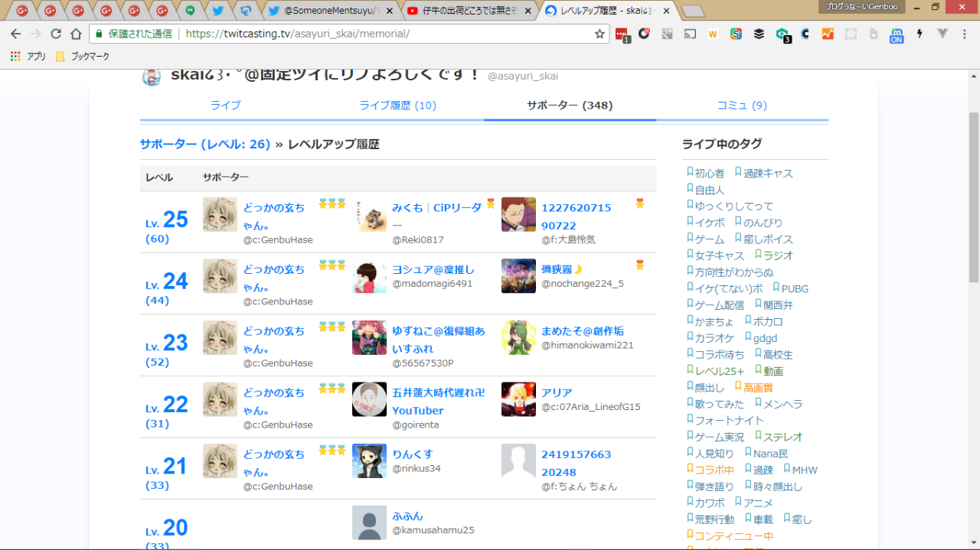Click the @kamusahamu25 handle text
Viewport: 980px width, 550px height.
click(x=433, y=530)
